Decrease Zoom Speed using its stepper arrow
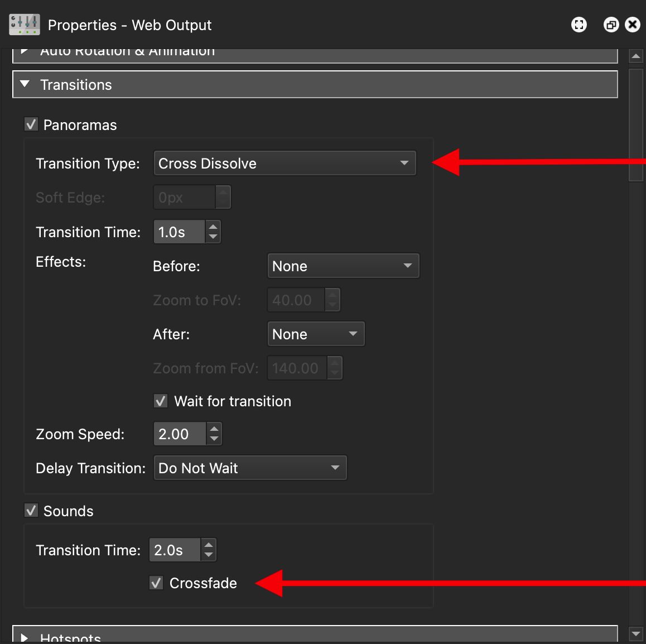Screen dimensions: 646x644 tap(214, 439)
